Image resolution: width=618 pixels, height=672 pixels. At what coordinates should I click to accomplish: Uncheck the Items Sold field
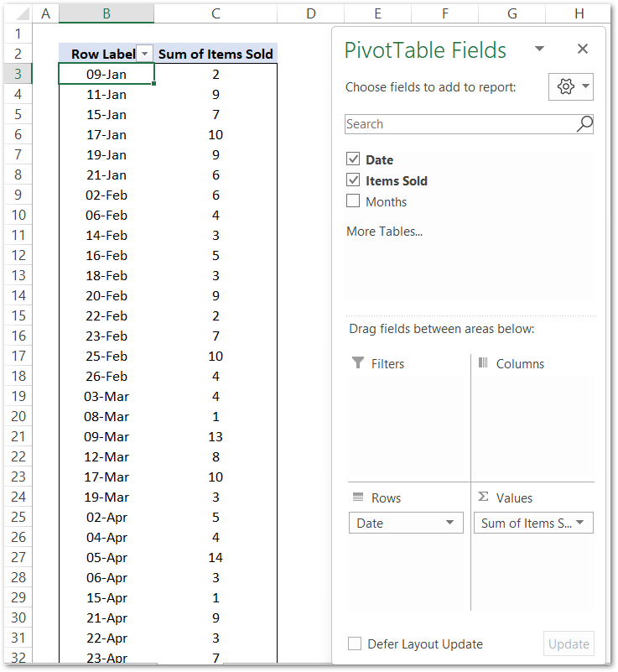click(x=353, y=180)
